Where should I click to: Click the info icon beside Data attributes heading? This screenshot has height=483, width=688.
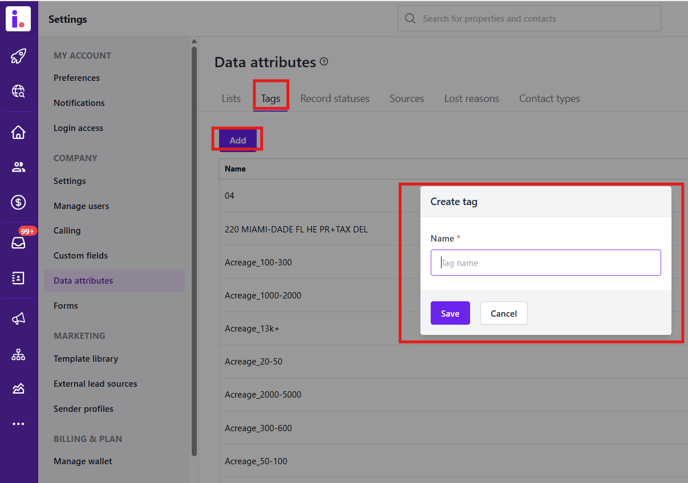click(x=324, y=62)
